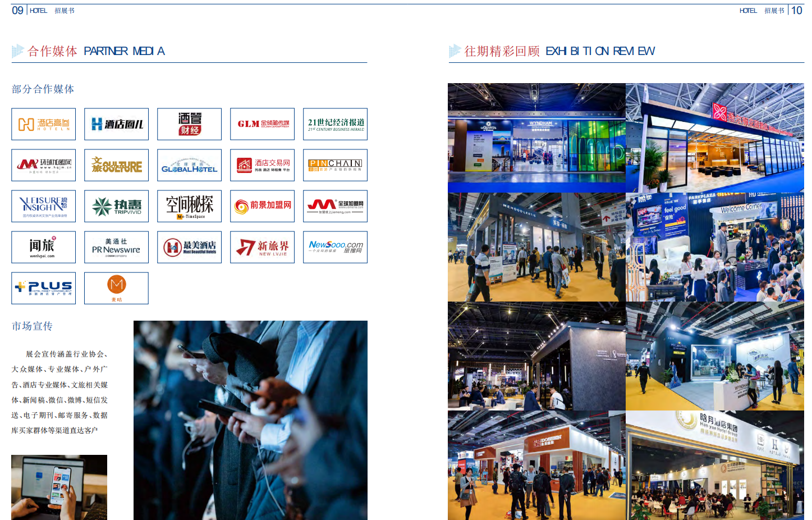812x520 pixels.
Task: Click the 部分合作媒体 subheading
Action: (x=43, y=89)
